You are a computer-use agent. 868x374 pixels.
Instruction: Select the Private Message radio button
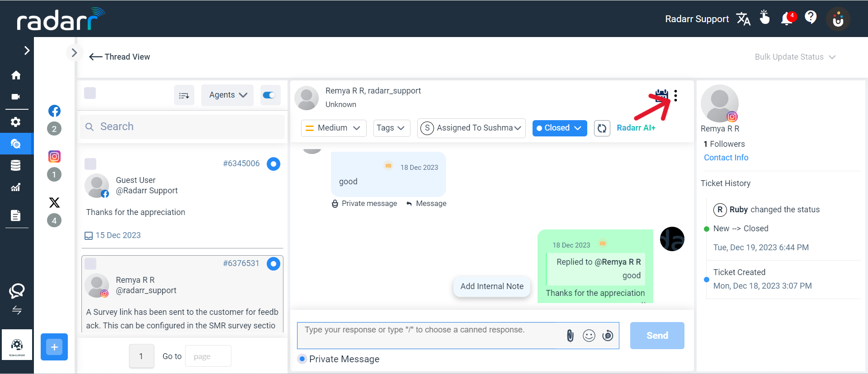click(x=302, y=359)
